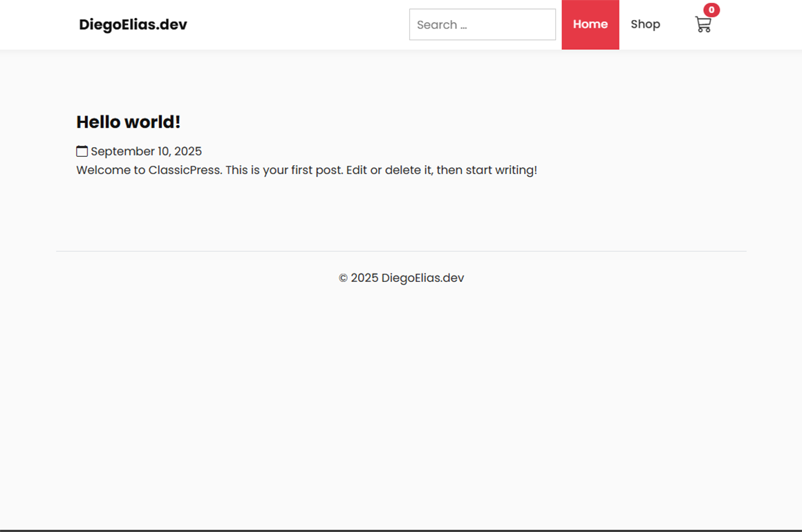Click the horizontal divider above the footer
Screen dimensions: 802x532
coord(401,251)
